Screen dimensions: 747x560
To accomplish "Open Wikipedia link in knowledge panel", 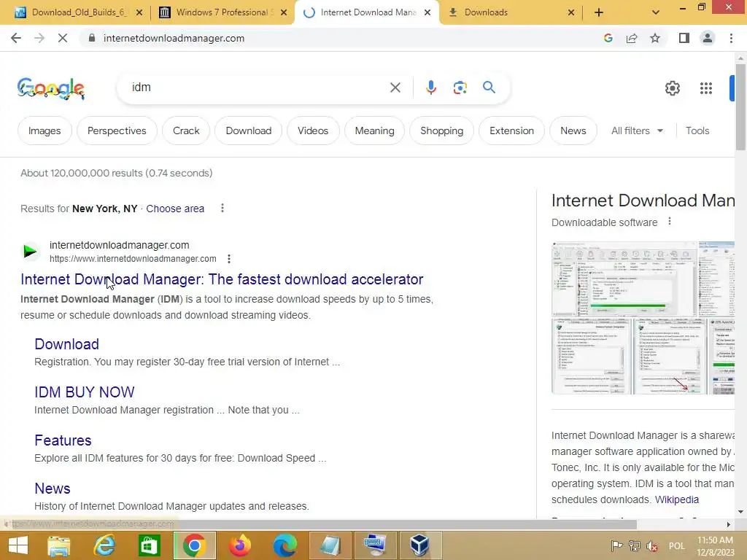I will [x=676, y=499].
